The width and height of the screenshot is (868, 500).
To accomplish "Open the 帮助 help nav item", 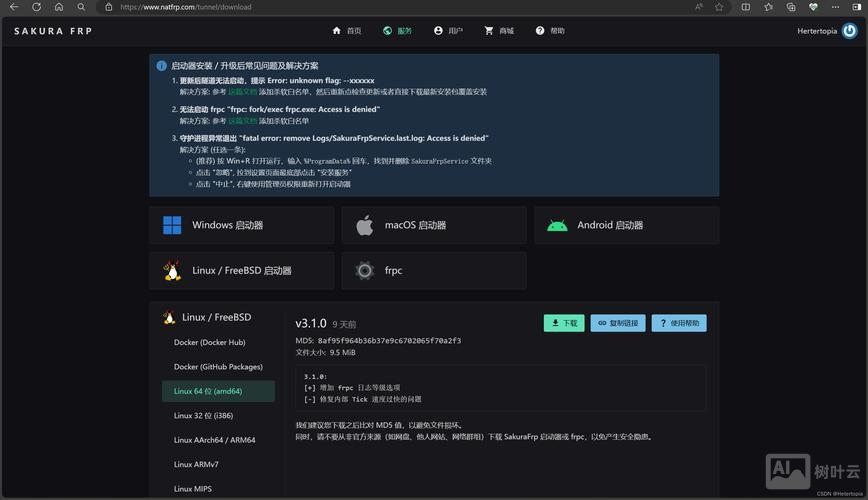I will pyautogui.click(x=550, y=31).
